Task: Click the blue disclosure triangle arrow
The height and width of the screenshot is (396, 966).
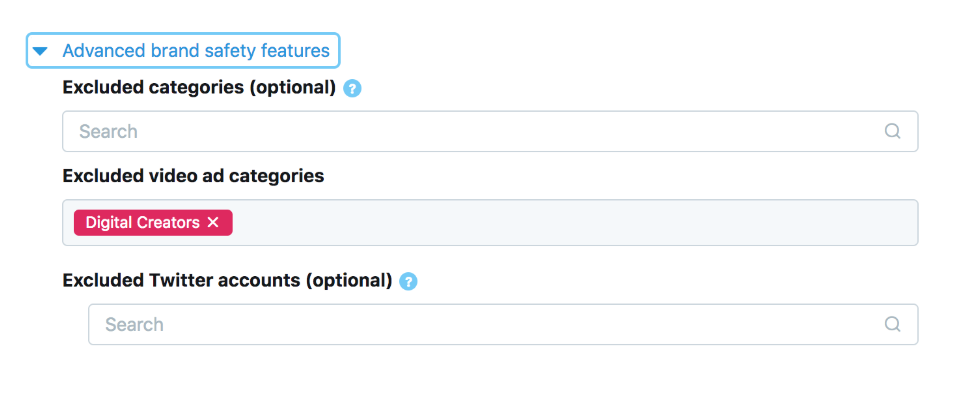Action: 40,51
